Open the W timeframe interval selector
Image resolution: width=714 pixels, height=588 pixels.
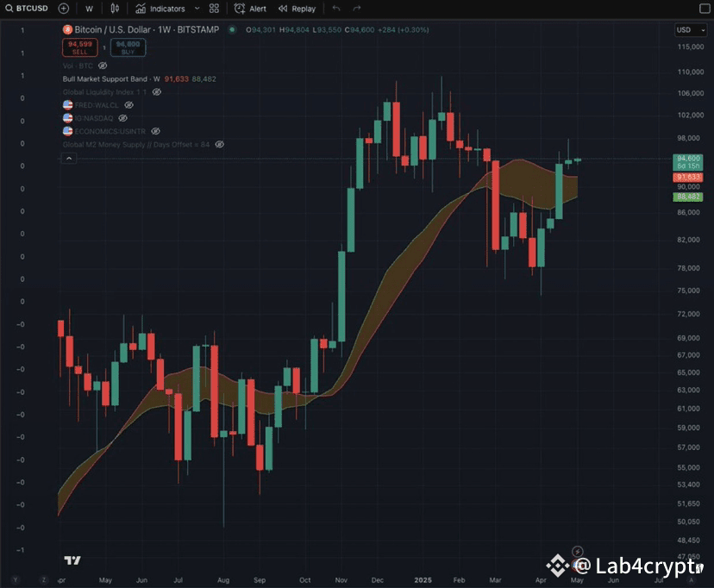90,9
